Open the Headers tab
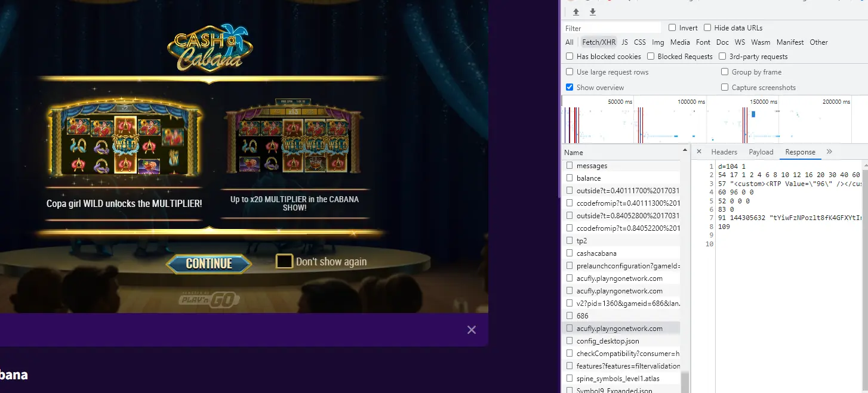This screenshot has height=393, width=868. [x=724, y=152]
